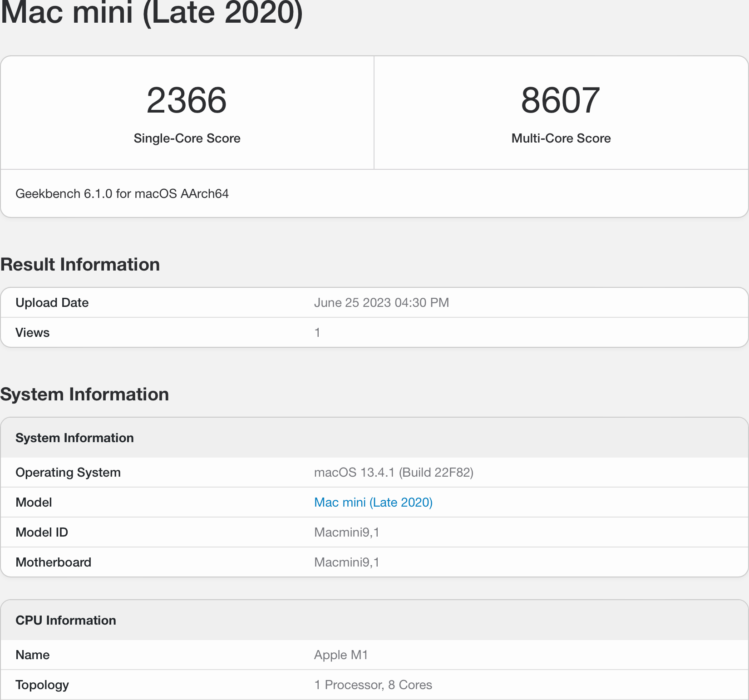749x700 pixels.
Task: Select the 1 Processor, 8 Cores value
Action: click(x=373, y=685)
